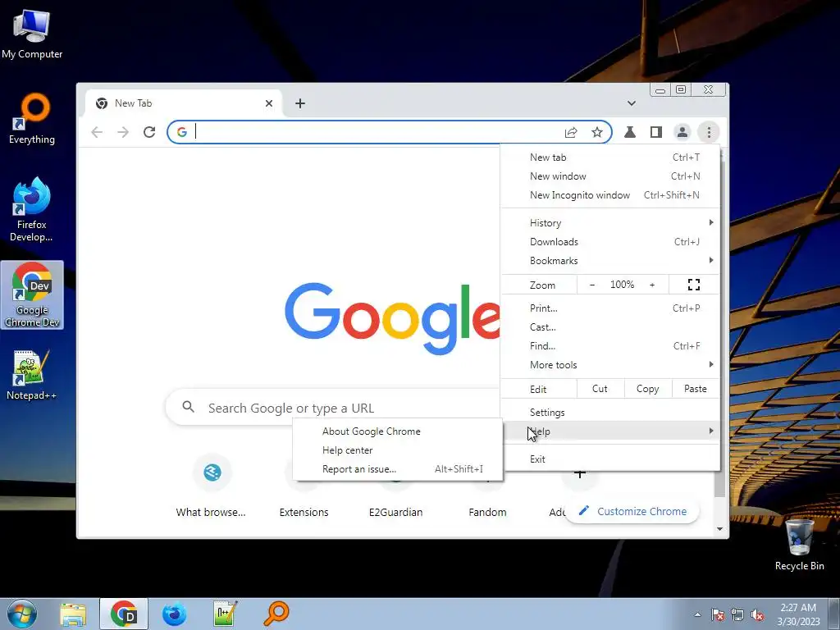
Task: Open a new tab with plus button
Action: [300, 103]
